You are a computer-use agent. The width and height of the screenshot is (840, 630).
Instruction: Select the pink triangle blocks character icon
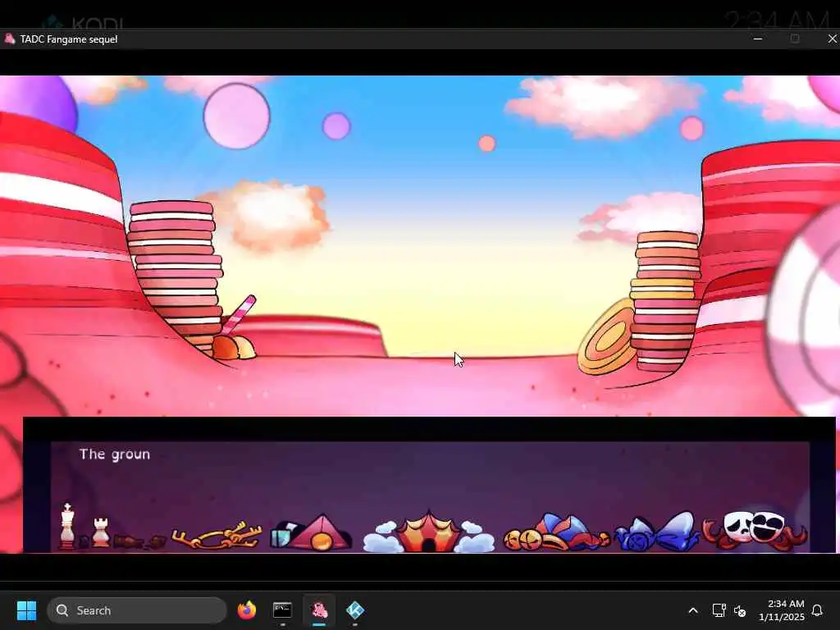pos(311,533)
